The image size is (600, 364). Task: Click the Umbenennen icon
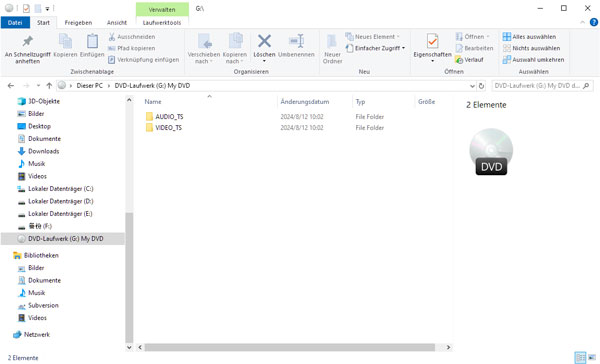(x=297, y=41)
